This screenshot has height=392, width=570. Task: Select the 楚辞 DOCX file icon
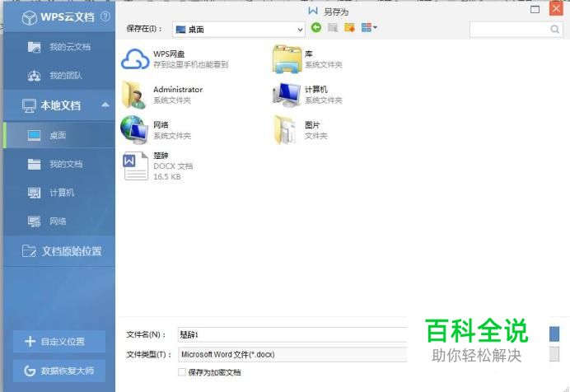136,166
